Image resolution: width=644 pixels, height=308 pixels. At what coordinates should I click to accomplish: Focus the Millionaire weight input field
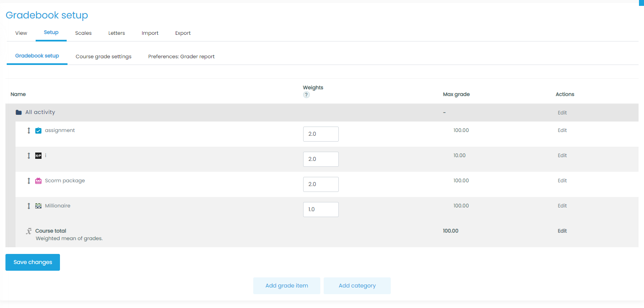[321, 210]
